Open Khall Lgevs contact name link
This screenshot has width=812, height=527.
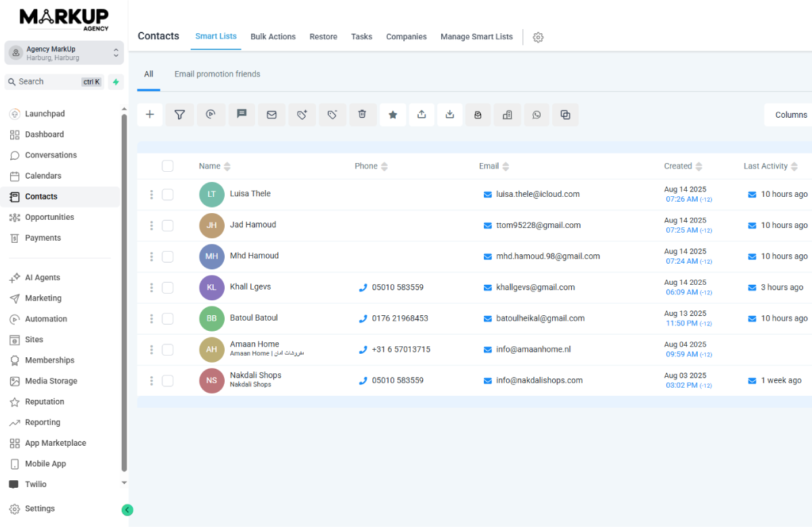[250, 287]
